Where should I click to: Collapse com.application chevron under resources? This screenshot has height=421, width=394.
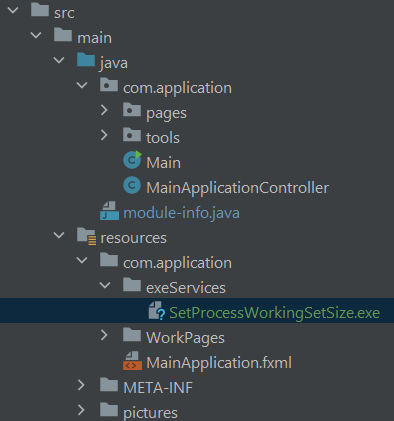click(82, 260)
